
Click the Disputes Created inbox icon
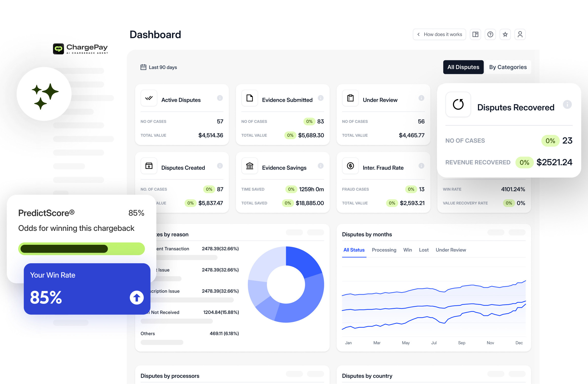click(x=149, y=166)
